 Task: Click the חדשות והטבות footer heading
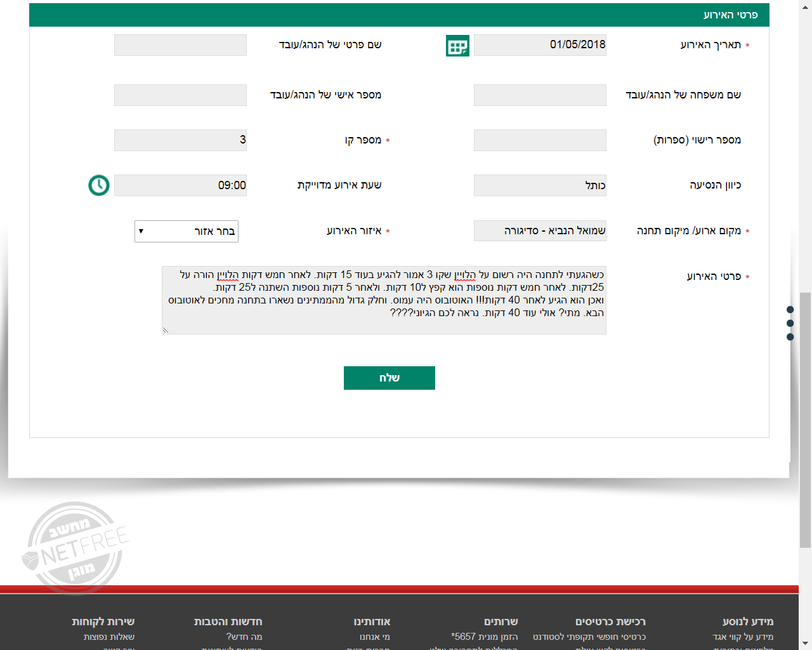click(x=228, y=621)
